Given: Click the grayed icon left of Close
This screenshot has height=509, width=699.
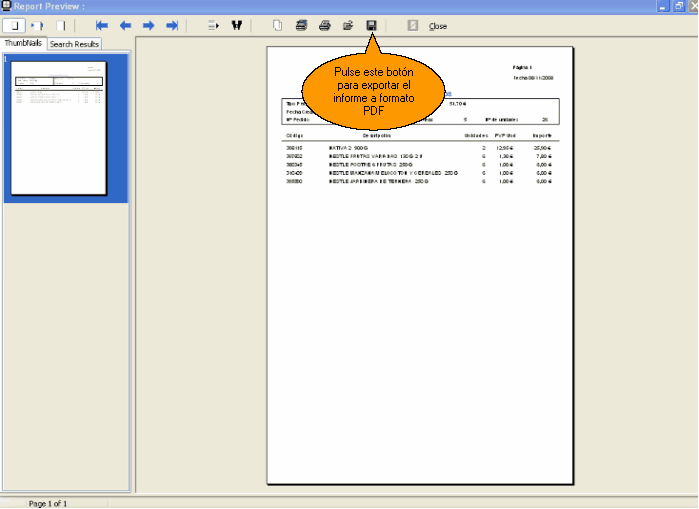Looking at the screenshot, I should pos(412,25).
